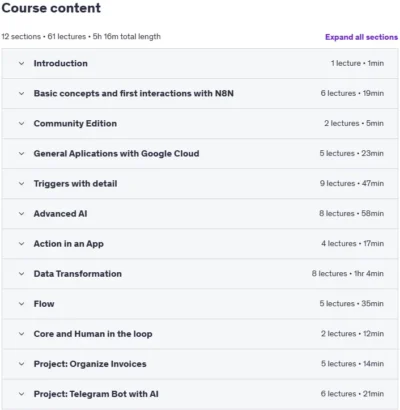This screenshot has width=400, height=410.
Task: Expand Project: Telegram Bot with AI chevron
Action: point(21,394)
